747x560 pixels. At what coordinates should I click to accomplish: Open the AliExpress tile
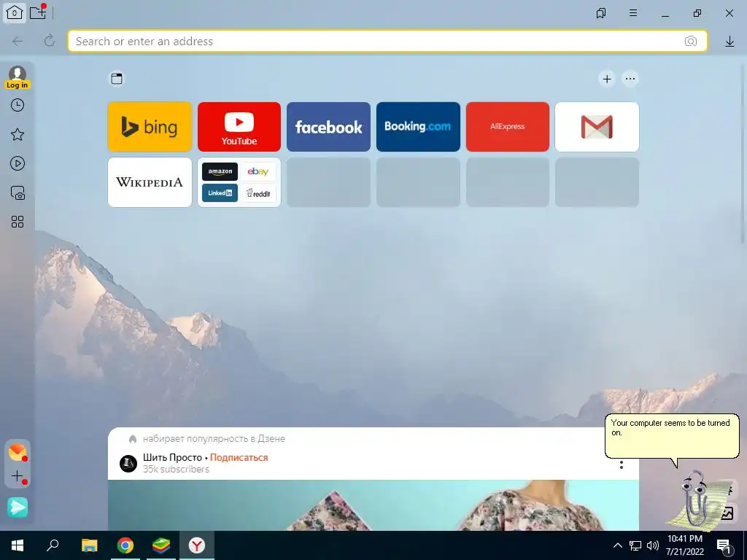click(508, 127)
